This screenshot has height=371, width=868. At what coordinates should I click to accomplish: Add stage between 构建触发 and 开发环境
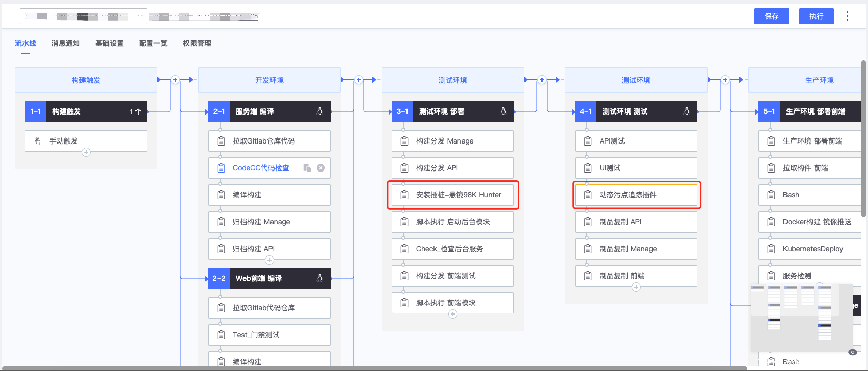click(175, 80)
